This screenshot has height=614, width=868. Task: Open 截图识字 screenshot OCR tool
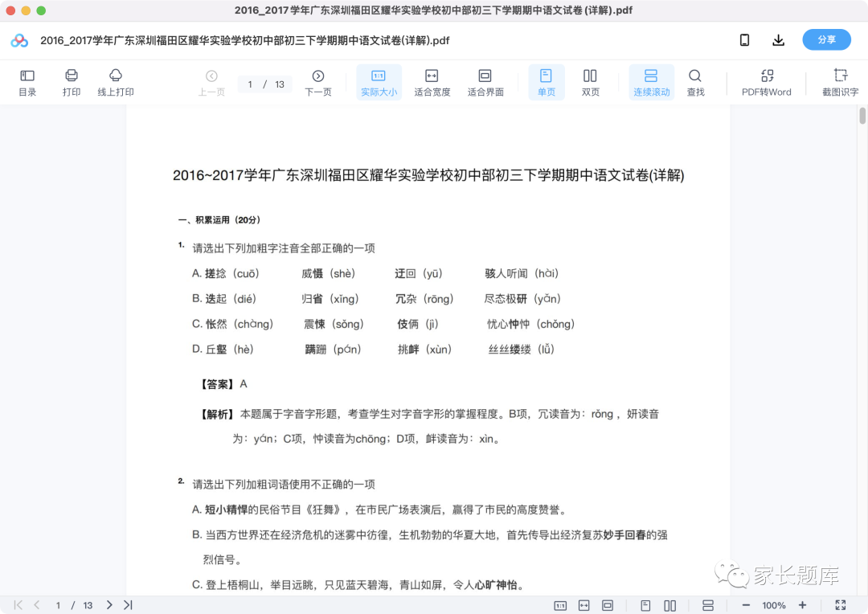(841, 83)
